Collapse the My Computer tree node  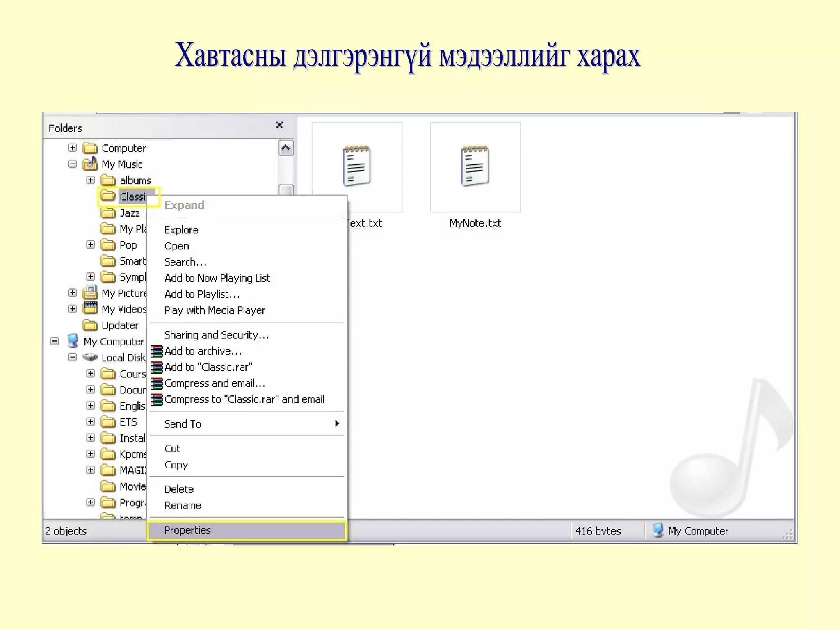(55, 341)
